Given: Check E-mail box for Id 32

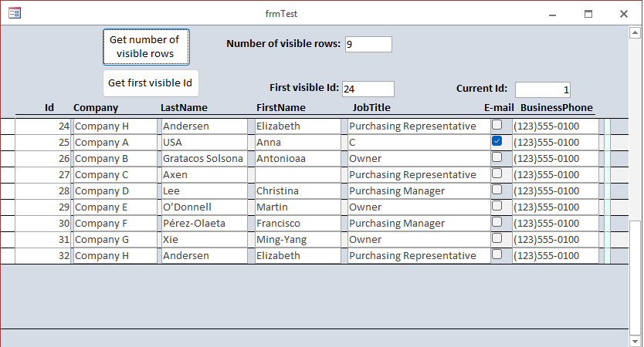Looking at the screenshot, I should point(497,254).
